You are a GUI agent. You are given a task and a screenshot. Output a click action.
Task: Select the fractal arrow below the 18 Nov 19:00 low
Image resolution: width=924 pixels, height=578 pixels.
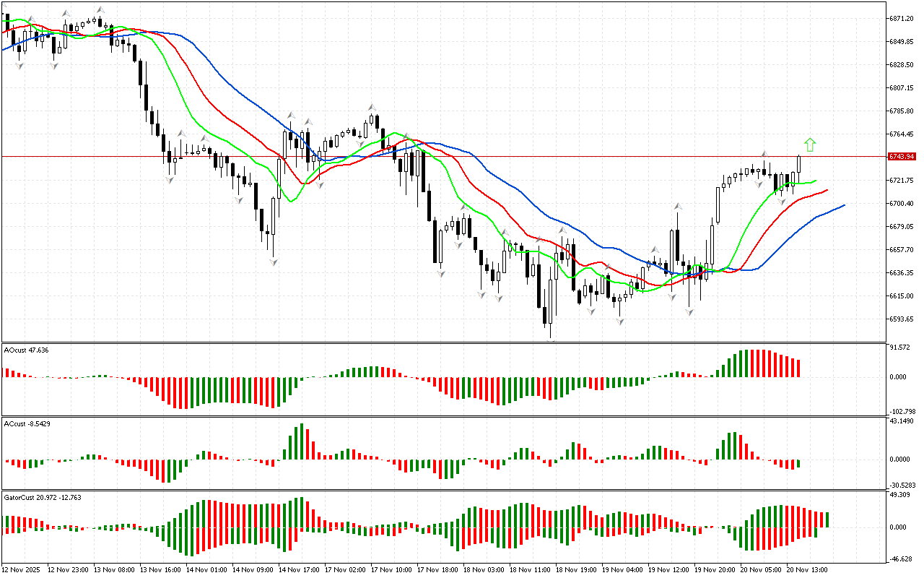click(x=591, y=311)
